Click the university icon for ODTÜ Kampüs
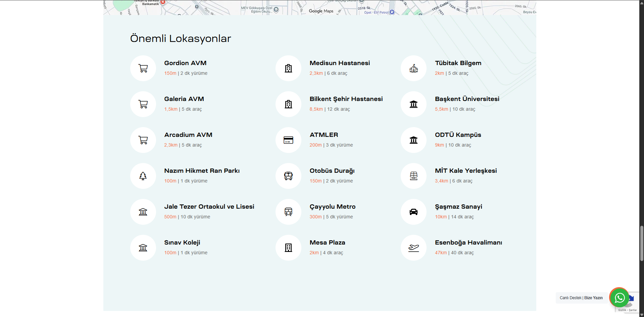The image size is (644, 317). point(413,140)
